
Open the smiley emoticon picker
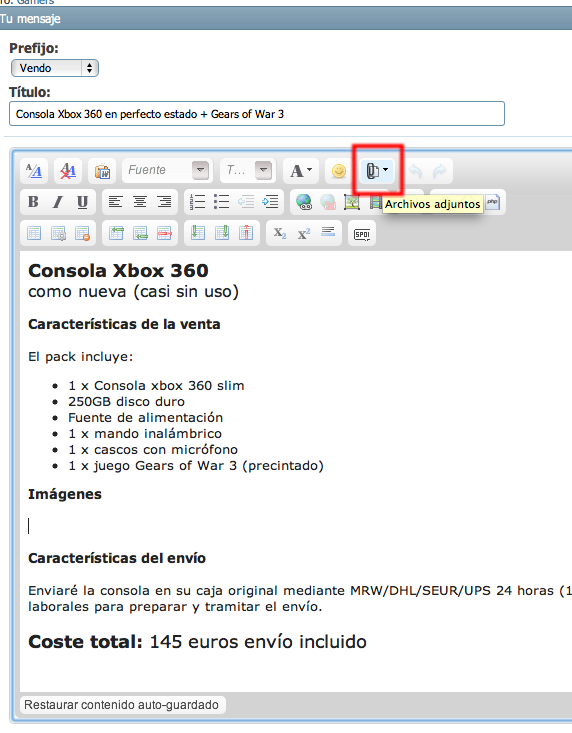339,171
